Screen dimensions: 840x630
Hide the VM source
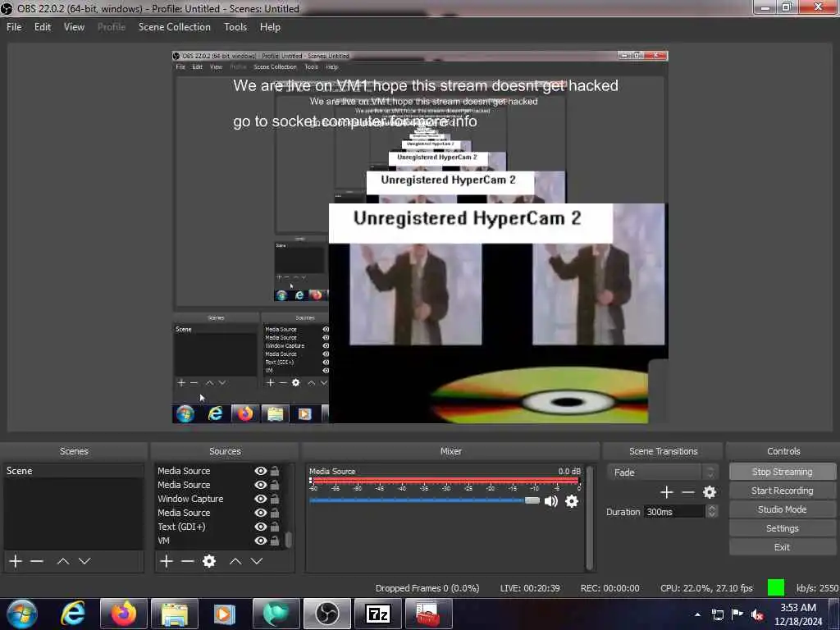tap(260, 541)
